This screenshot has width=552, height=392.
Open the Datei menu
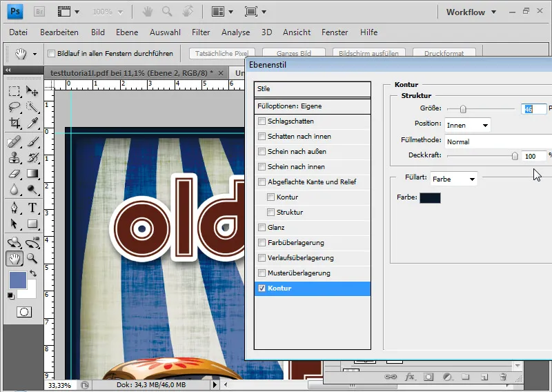click(x=19, y=32)
